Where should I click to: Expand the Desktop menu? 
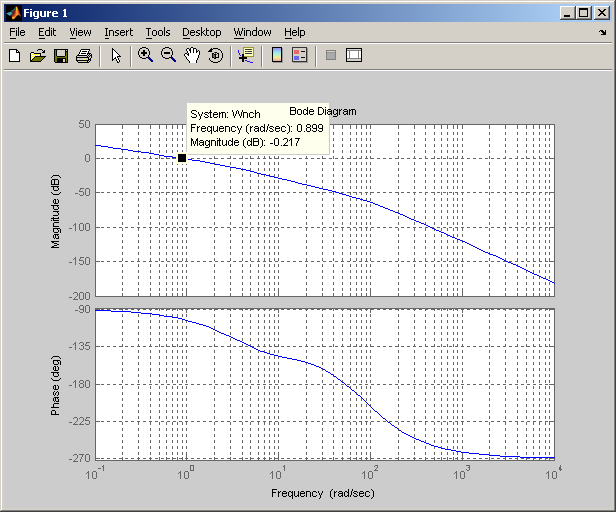tap(201, 32)
